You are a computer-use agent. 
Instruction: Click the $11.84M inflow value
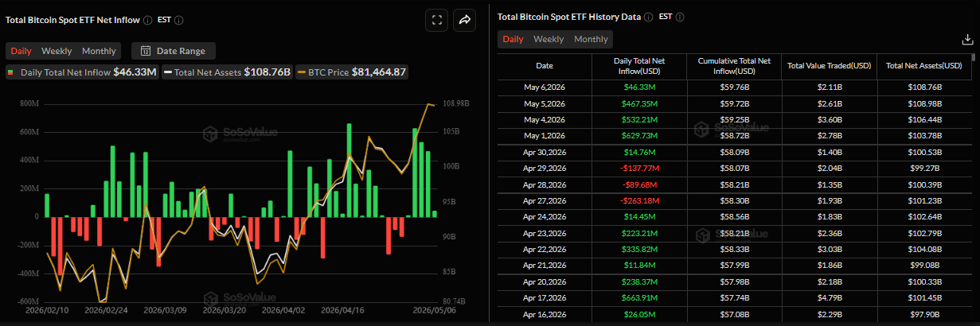639,266
